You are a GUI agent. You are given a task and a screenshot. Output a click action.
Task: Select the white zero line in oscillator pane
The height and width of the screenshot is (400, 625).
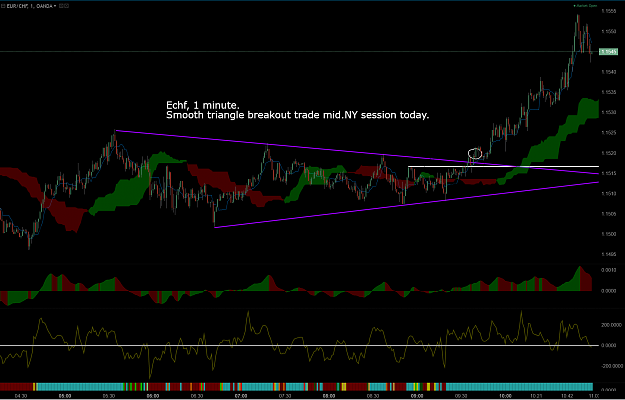[299, 345]
